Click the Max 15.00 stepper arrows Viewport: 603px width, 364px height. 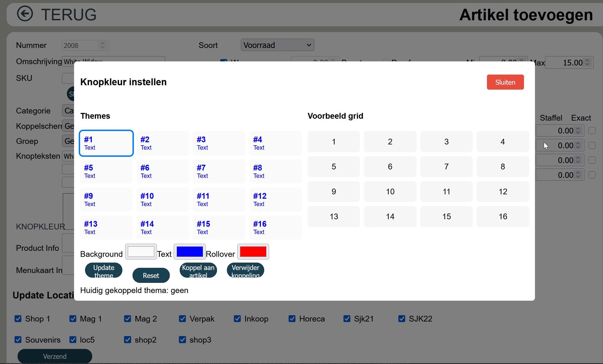(587, 62)
